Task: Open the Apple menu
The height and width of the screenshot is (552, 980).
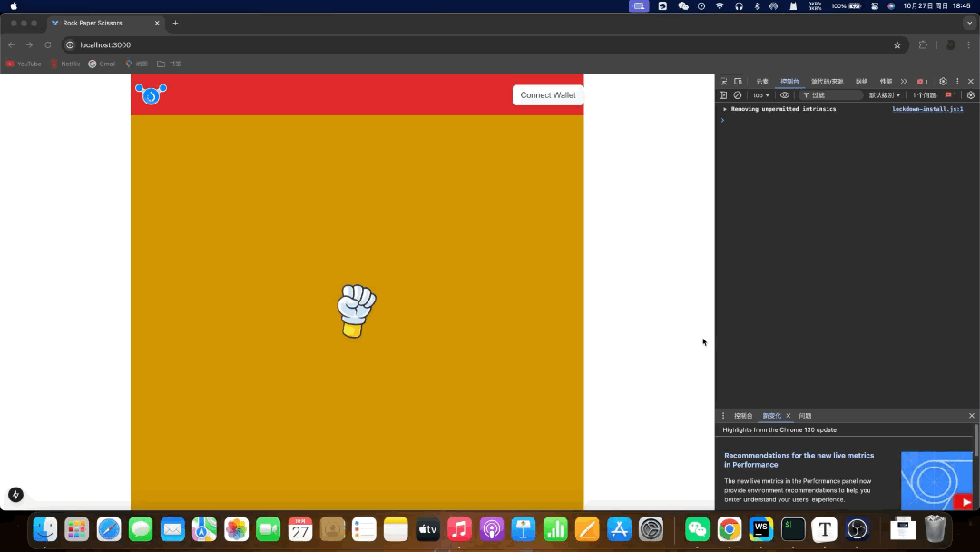Action: pos(14,6)
